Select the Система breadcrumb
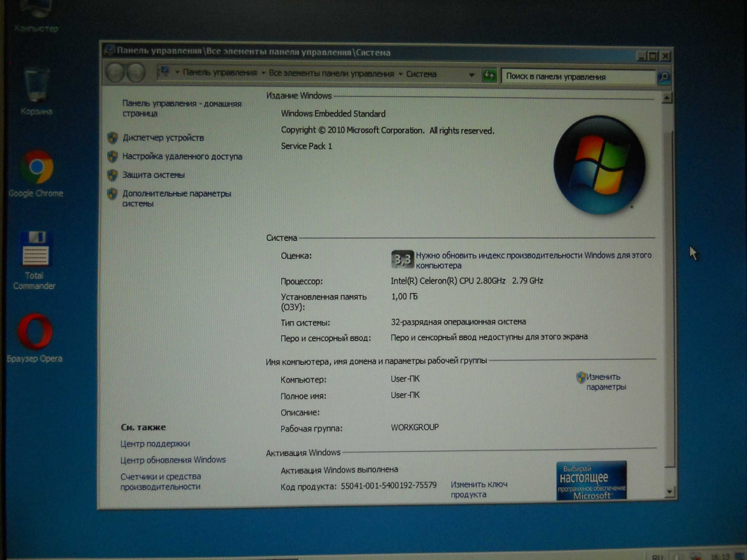 pyautogui.click(x=421, y=74)
